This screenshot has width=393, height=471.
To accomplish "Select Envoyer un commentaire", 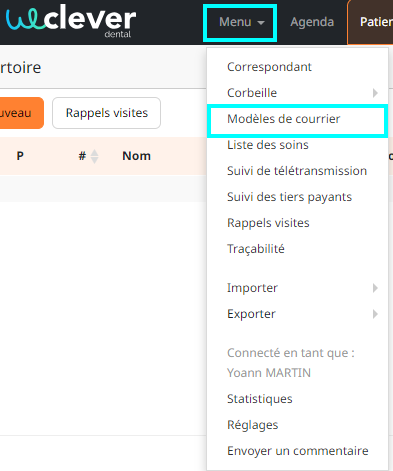I will coord(297,451).
